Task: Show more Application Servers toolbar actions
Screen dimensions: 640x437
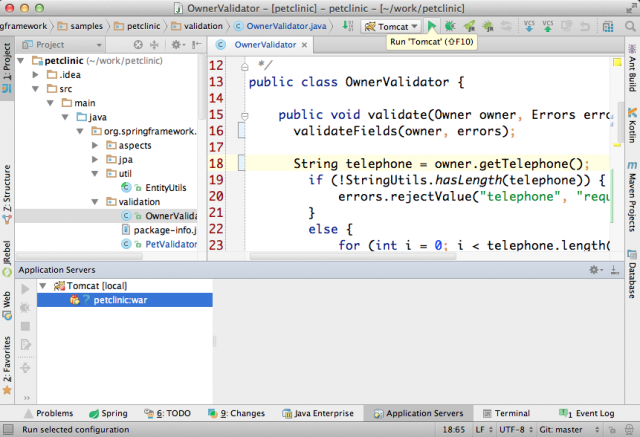Action: point(27,398)
